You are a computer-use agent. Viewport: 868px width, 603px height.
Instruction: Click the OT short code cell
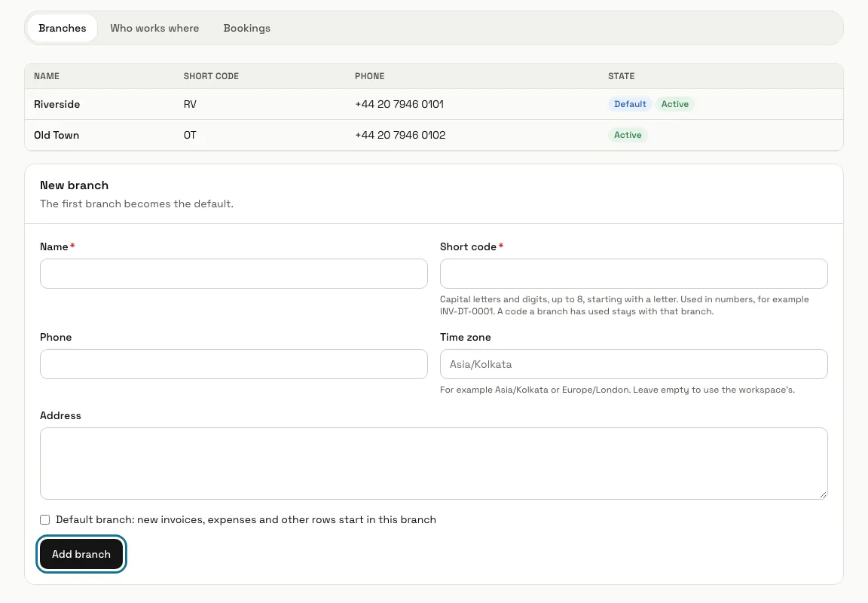point(190,135)
